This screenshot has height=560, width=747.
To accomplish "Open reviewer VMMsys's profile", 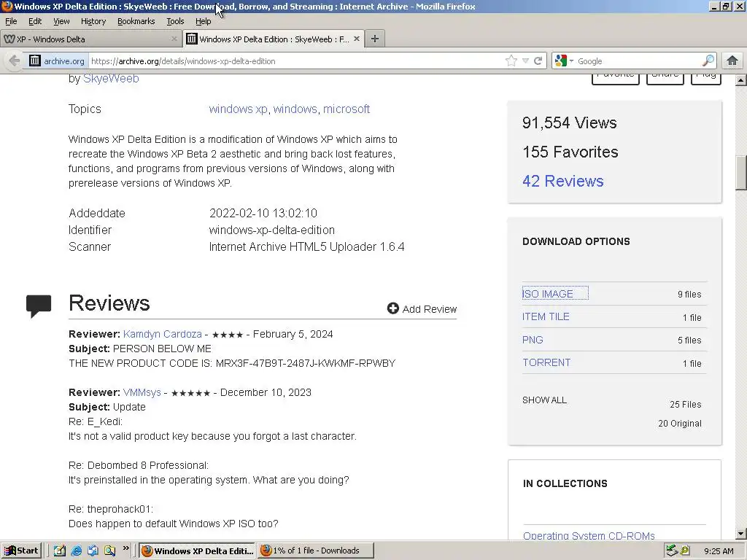I will click(142, 392).
